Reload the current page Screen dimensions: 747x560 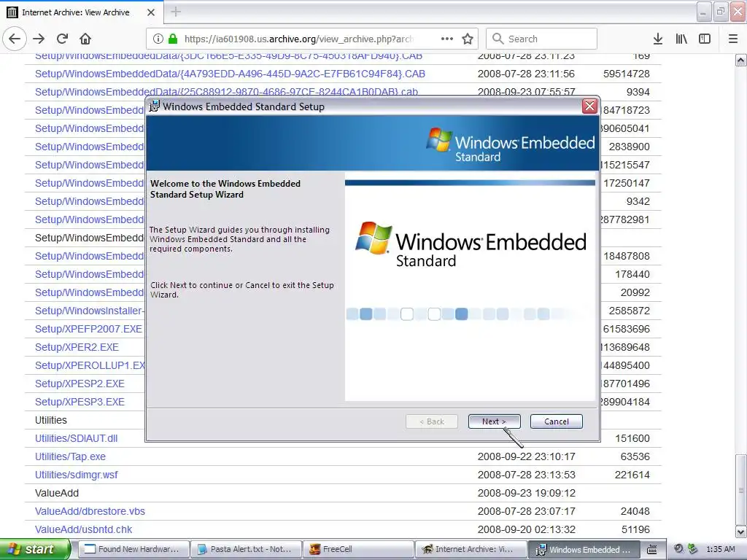[63, 39]
